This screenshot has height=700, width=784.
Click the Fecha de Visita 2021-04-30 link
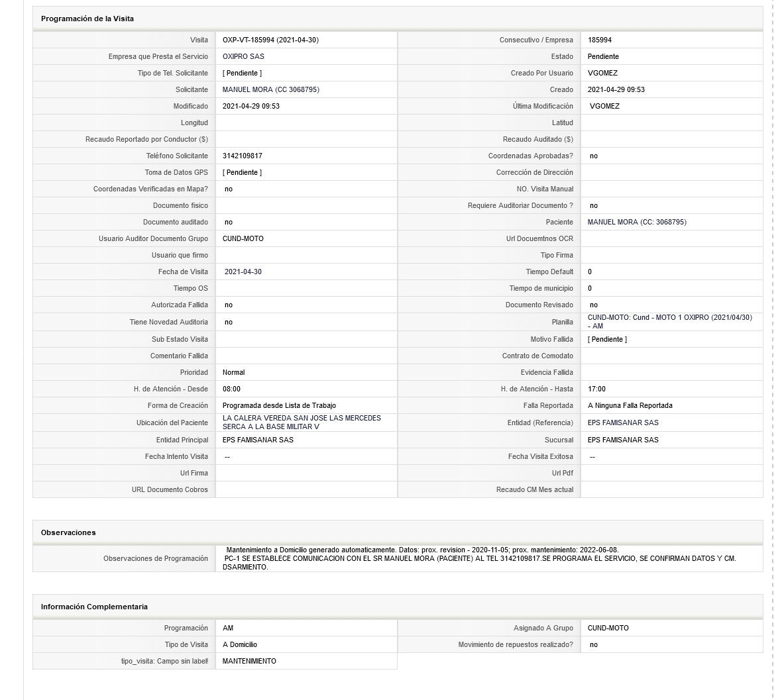point(243,272)
